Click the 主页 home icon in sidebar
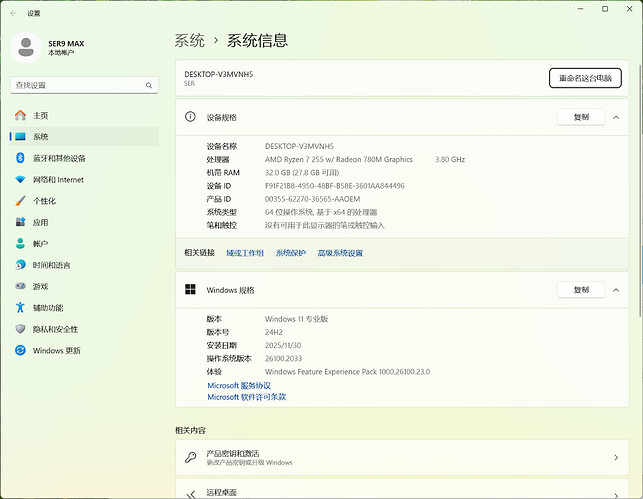This screenshot has height=499, width=643. click(20, 115)
